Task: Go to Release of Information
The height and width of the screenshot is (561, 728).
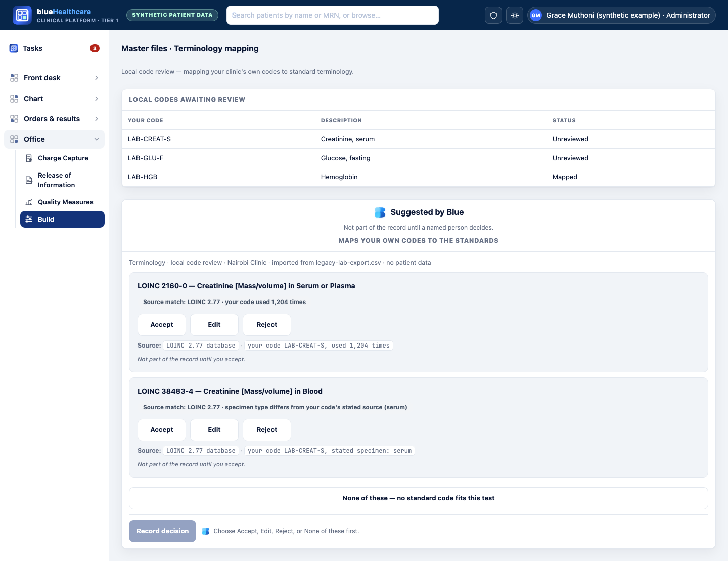Action: (62, 180)
